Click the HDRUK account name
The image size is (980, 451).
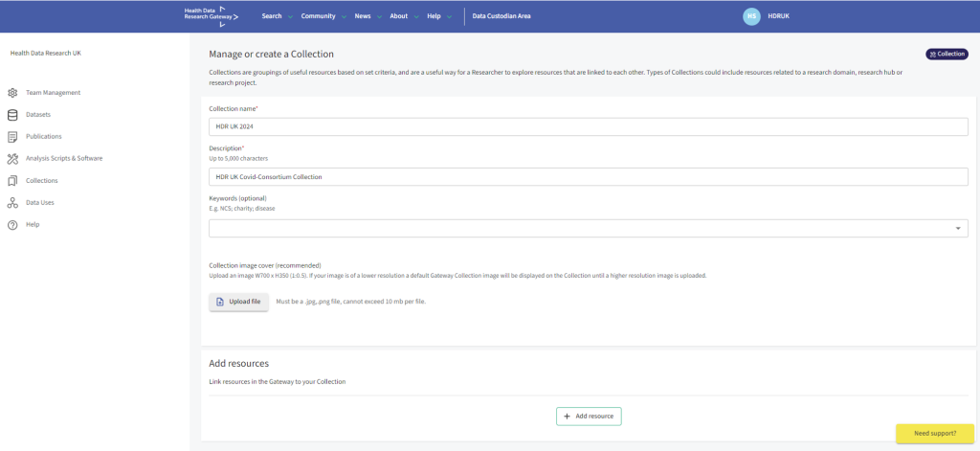pyautogui.click(x=779, y=16)
